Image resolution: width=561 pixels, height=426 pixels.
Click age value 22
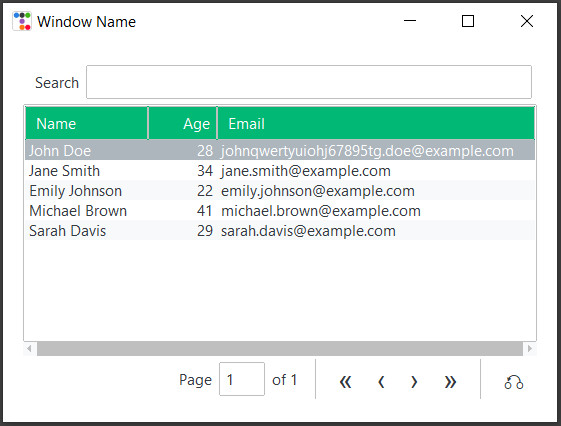(205, 191)
